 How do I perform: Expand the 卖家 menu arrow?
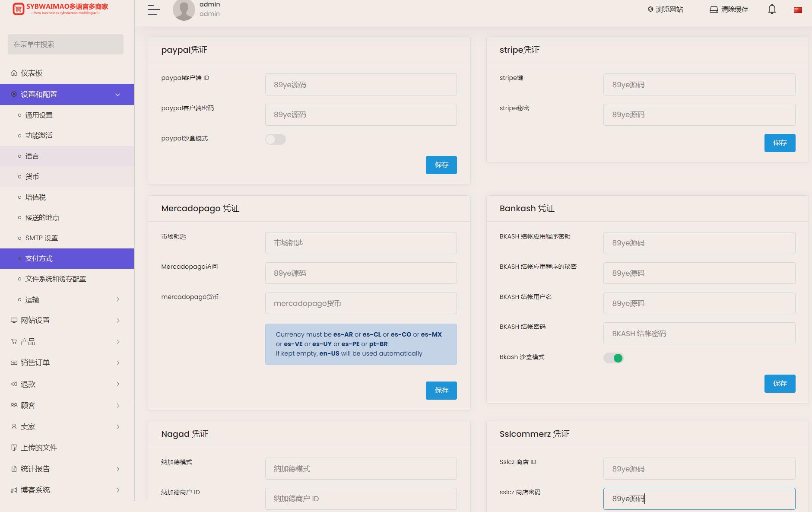coord(118,426)
